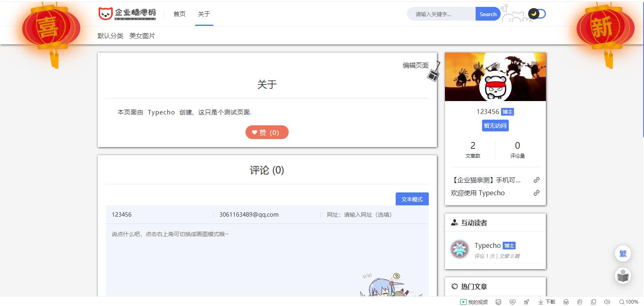
Task: Click the 企业猫源码 site logo
Action: (127, 14)
